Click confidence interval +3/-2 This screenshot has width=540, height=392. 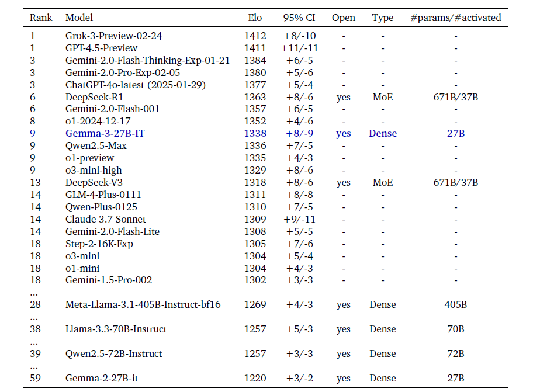299,378
